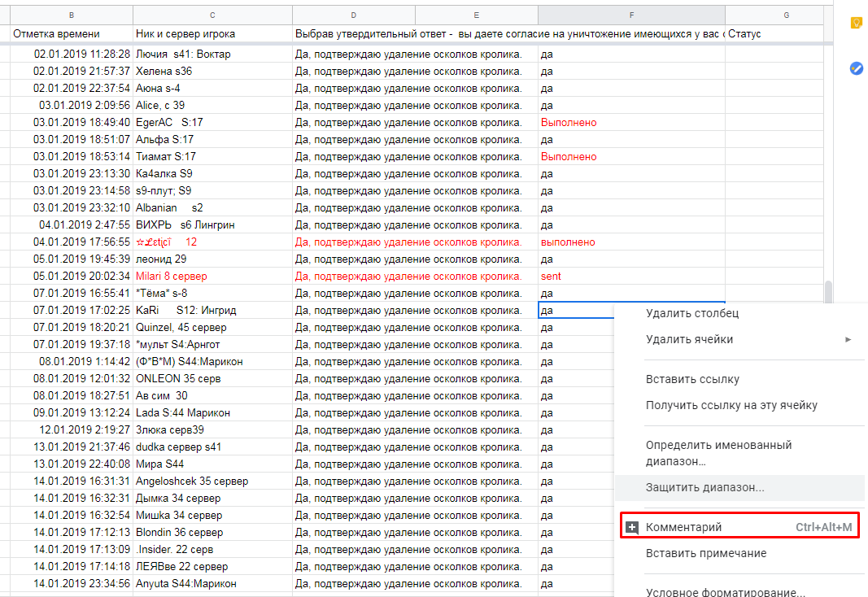Click the Отметка времени header cell
Screen dimensions: 868x597
72,33
